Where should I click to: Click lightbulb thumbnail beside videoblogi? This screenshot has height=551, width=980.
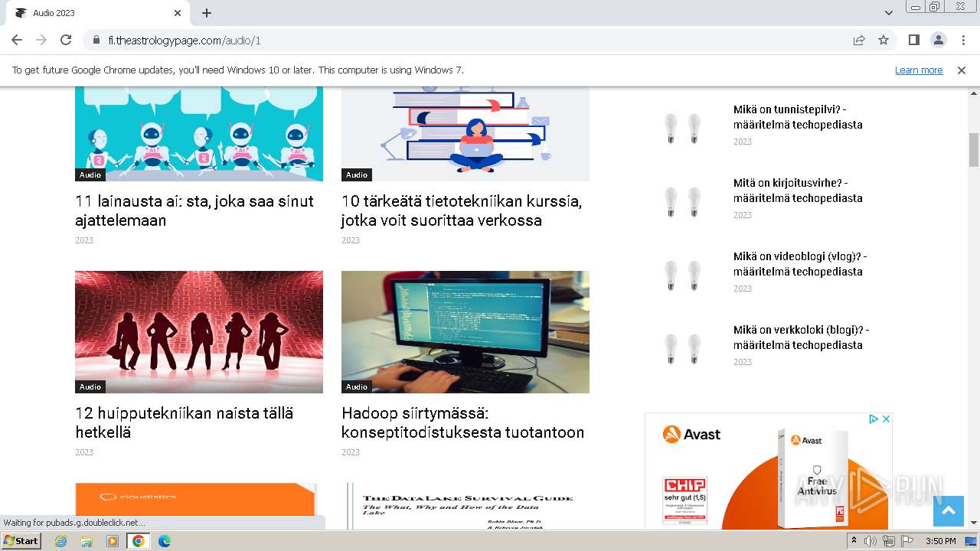pyautogui.click(x=683, y=275)
